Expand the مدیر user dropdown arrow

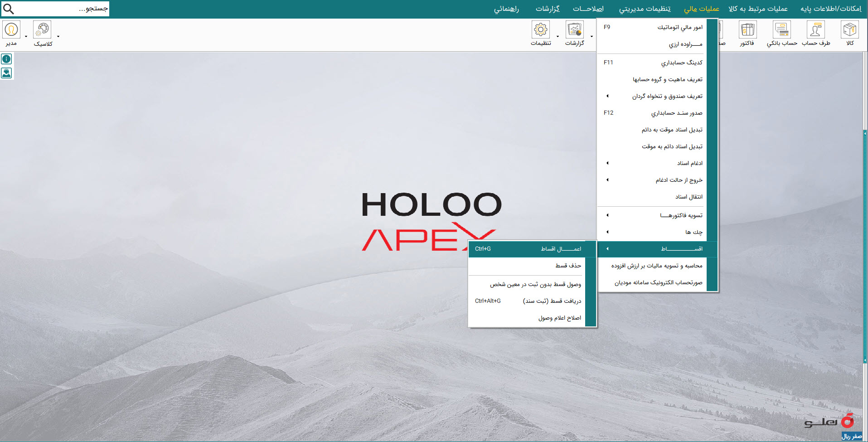pyautogui.click(x=26, y=36)
